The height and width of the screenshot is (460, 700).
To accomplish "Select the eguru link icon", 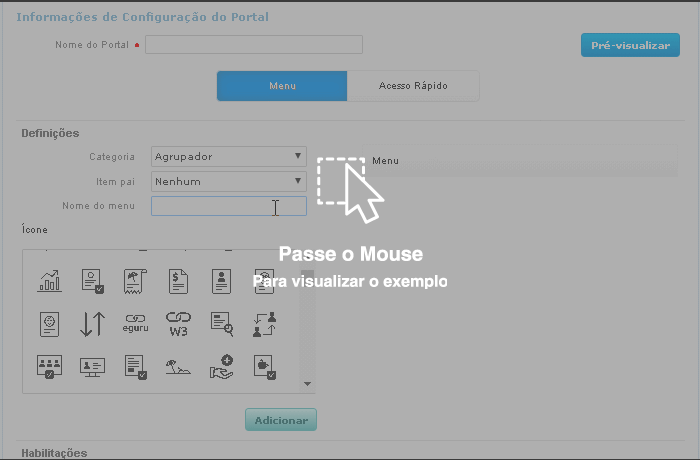I will click(x=135, y=324).
